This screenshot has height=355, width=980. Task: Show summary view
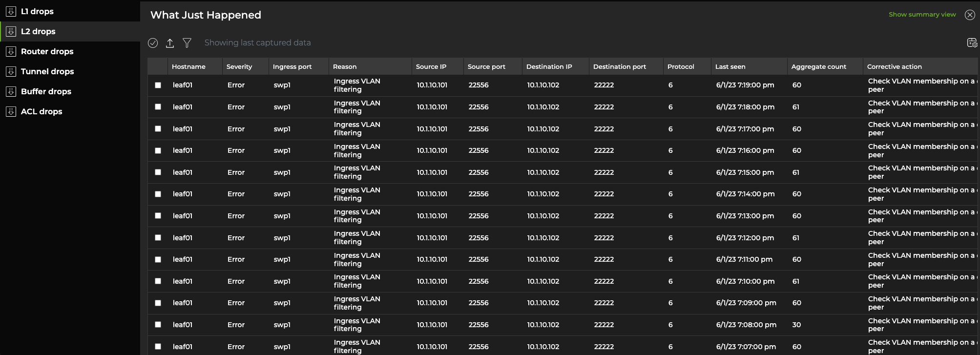[922, 15]
